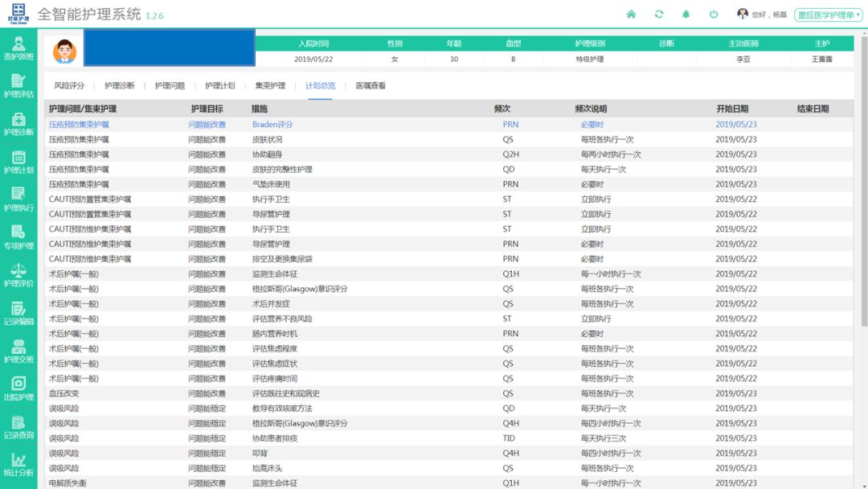Click the patient avatar thumbnail
This screenshot has width=868, height=489.
tap(64, 51)
